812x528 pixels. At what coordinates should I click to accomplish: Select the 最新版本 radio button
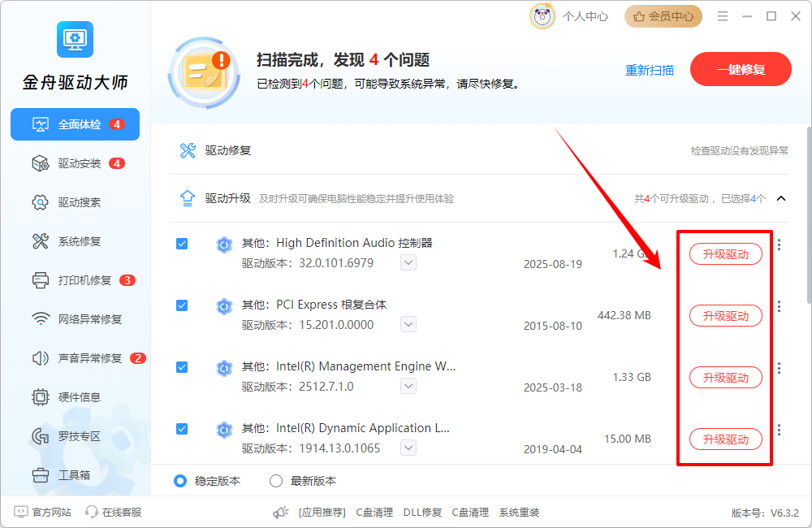pos(276,481)
